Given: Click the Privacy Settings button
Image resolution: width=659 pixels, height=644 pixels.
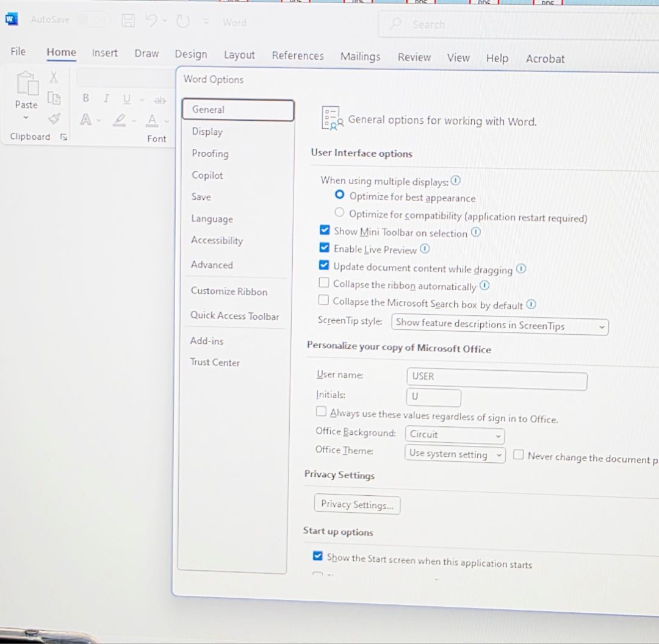Looking at the screenshot, I should point(357,504).
